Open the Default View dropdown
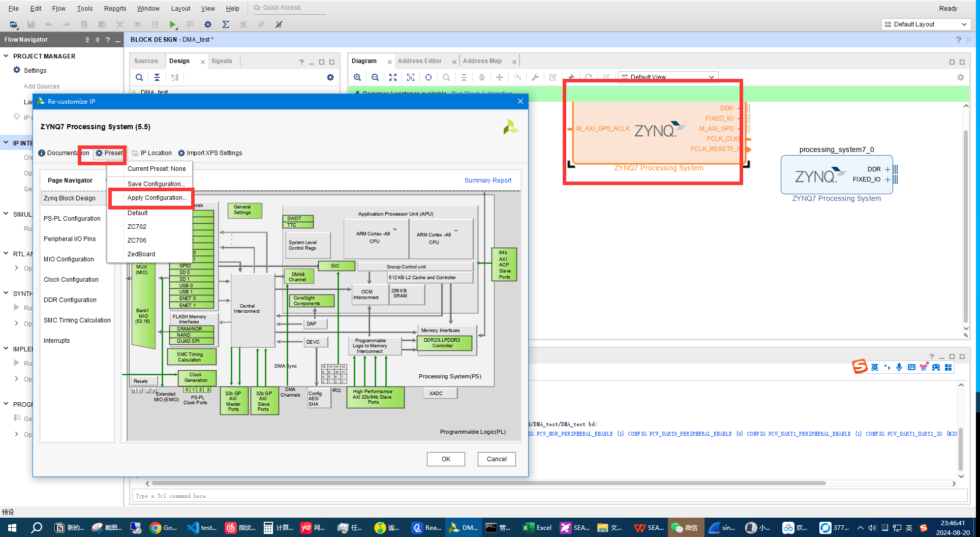The width and height of the screenshot is (980, 537). 668,77
